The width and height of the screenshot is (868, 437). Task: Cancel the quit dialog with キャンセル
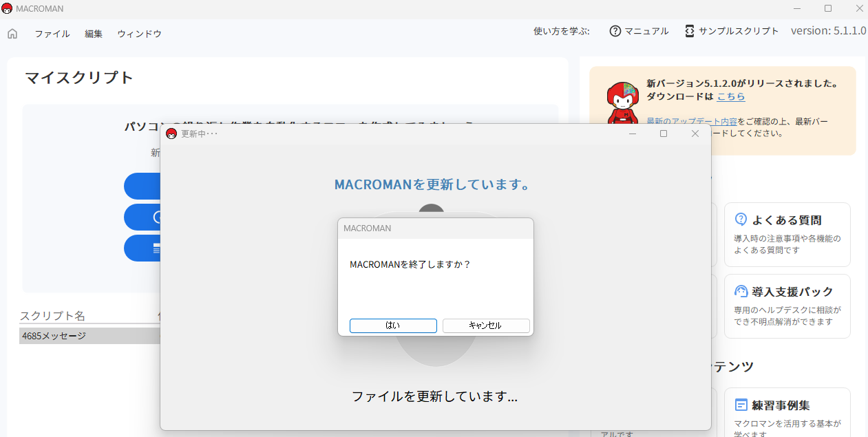click(x=486, y=326)
